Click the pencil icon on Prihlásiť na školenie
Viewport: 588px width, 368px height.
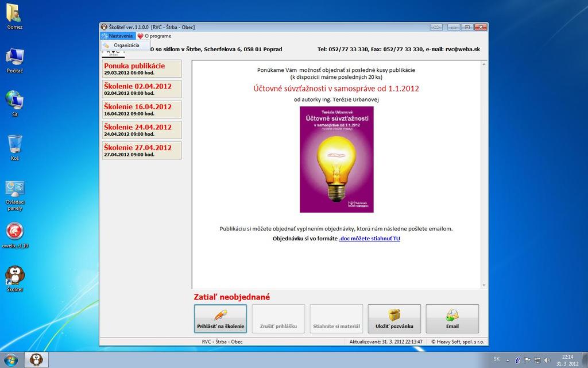tap(220, 315)
